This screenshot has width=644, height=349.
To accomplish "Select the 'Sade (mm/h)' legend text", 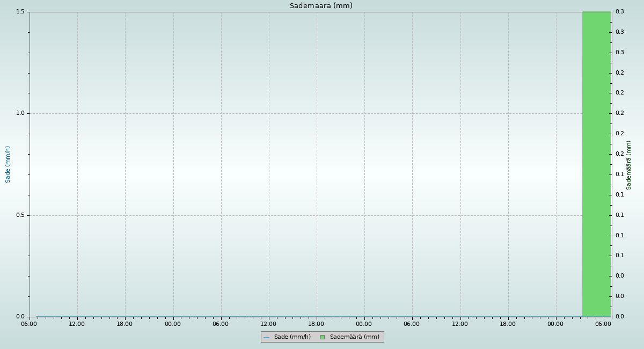I will (x=292, y=337).
